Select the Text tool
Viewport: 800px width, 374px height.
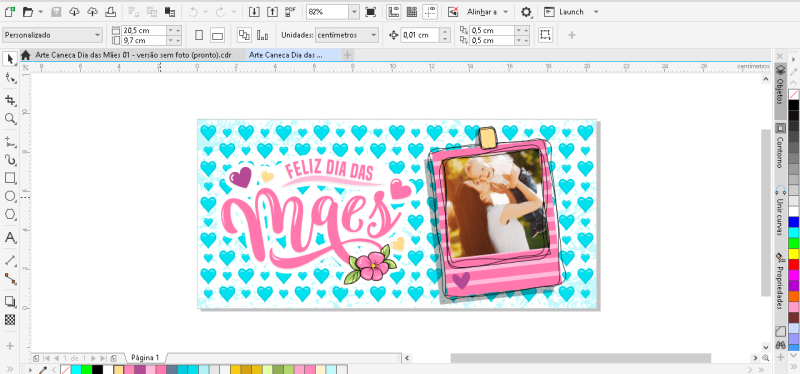click(10, 237)
